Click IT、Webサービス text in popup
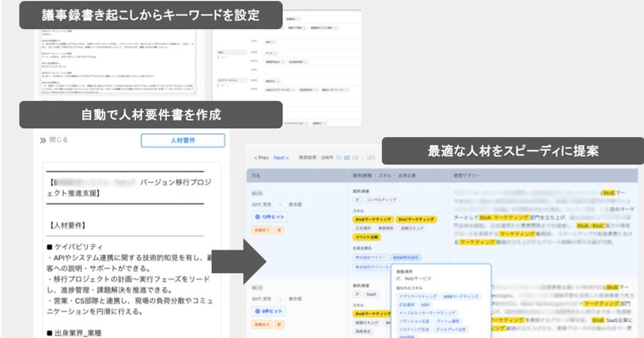This screenshot has width=644, height=338. click(414, 278)
